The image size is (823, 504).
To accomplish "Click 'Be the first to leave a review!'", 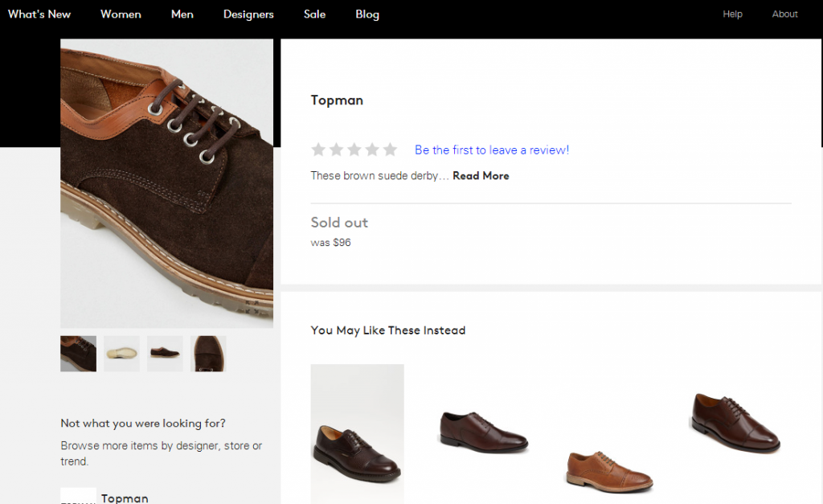I will tap(491, 150).
